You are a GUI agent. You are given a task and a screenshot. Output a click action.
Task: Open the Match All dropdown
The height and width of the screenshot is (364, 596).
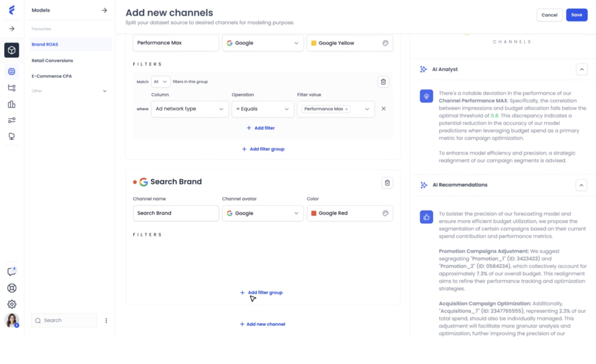pyautogui.click(x=160, y=82)
